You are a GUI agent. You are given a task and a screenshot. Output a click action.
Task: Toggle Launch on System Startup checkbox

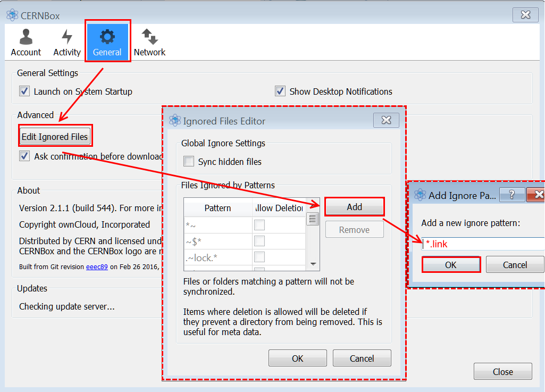click(x=24, y=91)
